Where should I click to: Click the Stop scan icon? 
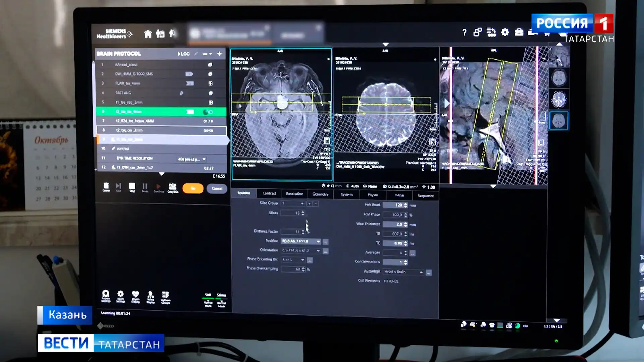(x=132, y=186)
